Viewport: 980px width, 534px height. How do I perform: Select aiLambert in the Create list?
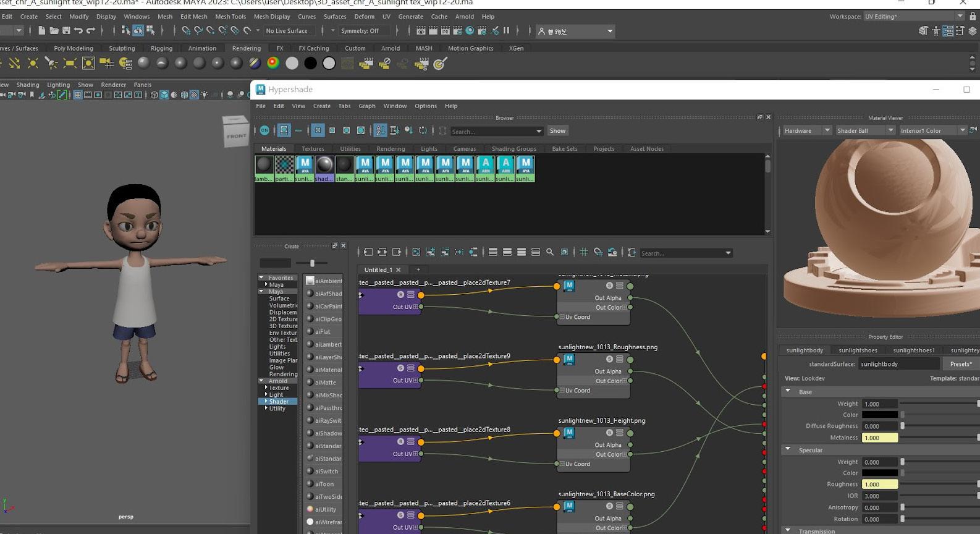click(x=327, y=344)
